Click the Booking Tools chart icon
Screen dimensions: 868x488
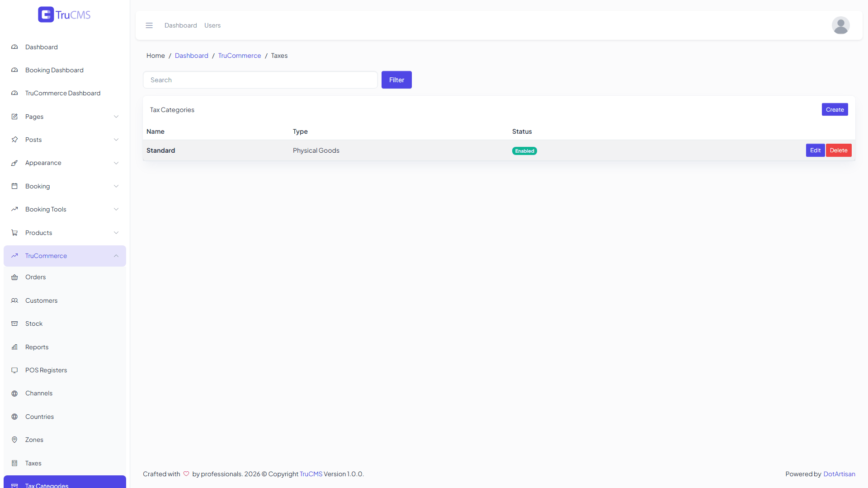coord(14,209)
